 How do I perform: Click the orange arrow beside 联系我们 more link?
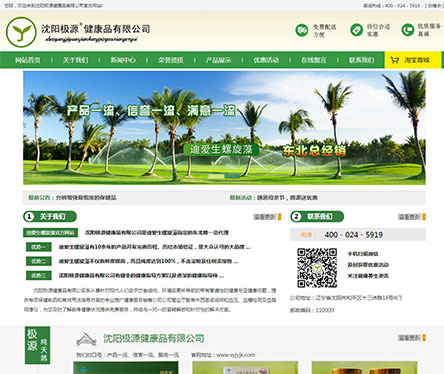point(424,217)
